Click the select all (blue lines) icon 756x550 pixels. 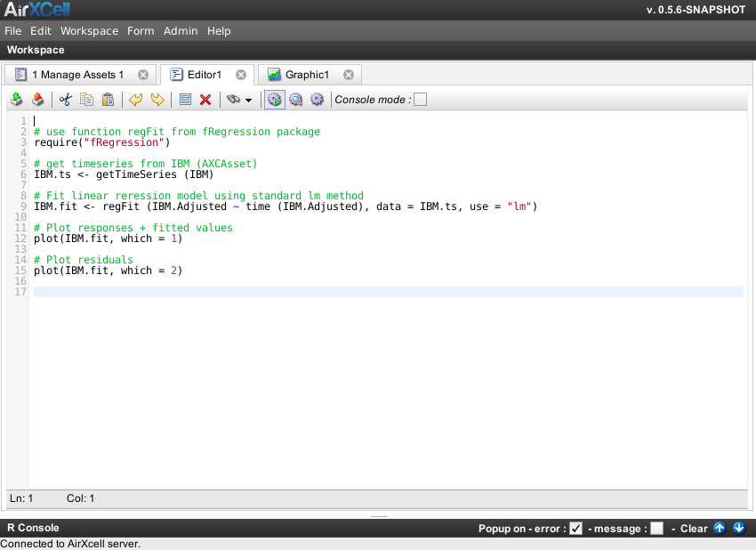click(x=185, y=100)
